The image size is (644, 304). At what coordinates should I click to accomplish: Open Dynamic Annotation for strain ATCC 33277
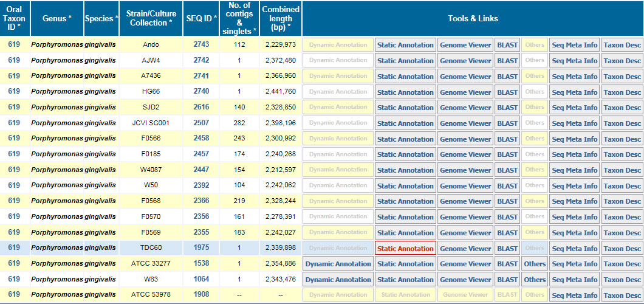(x=338, y=264)
